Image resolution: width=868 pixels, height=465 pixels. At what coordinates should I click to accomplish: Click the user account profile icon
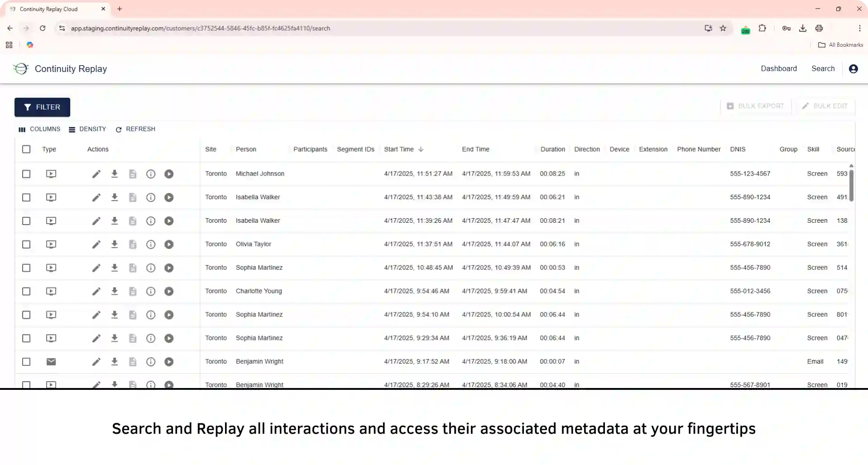pyautogui.click(x=853, y=69)
